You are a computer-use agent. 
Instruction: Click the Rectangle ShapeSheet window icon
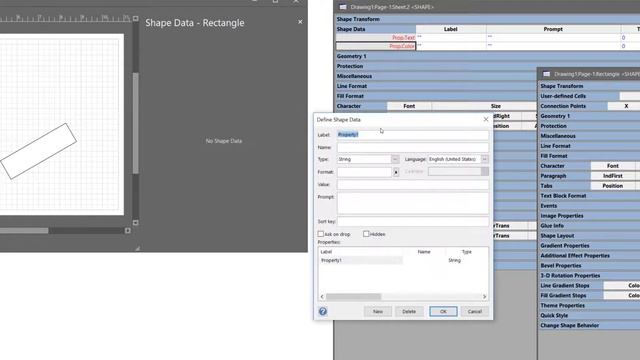point(547,74)
